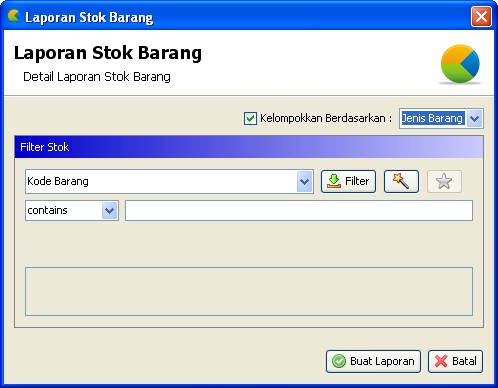Open the Jenis Barang dropdown arrow
Viewport: 498px width, 388px height.
click(475, 118)
